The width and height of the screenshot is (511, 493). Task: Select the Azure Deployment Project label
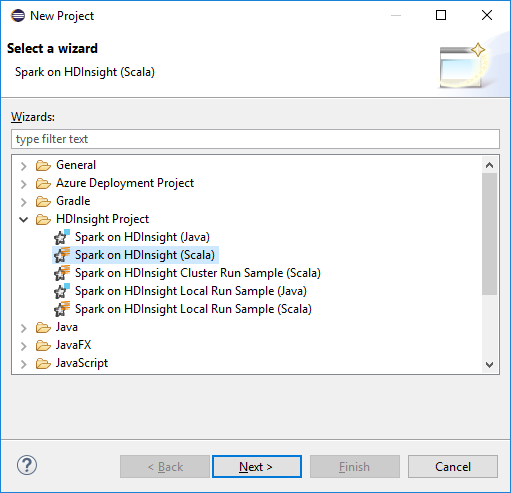point(125,183)
